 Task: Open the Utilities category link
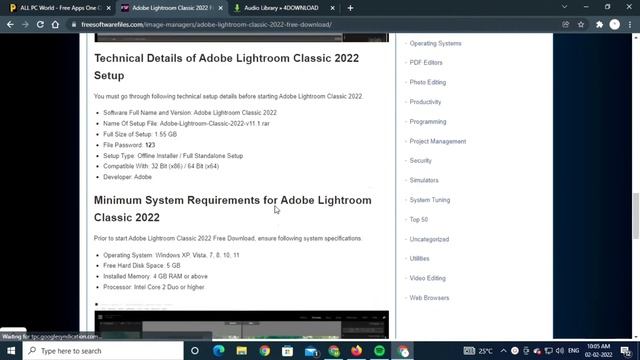click(419, 258)
